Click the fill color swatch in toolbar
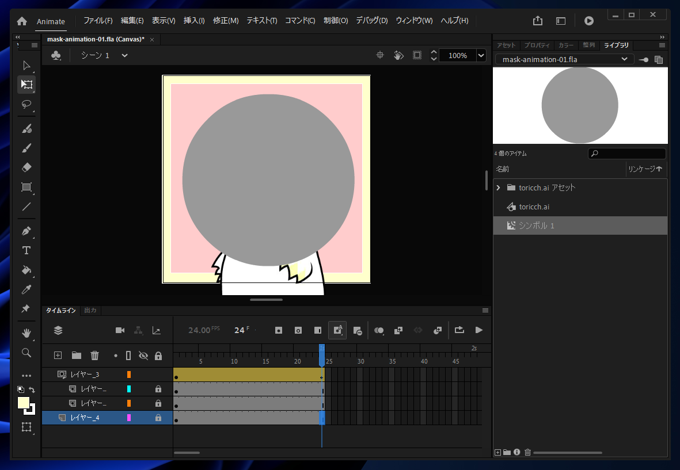The width and height of the screenshot is (680, 470). coord(23,403)
